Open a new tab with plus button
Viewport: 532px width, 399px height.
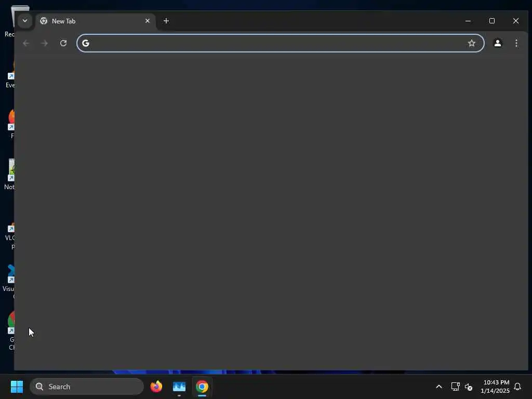(x=166, y=21)
